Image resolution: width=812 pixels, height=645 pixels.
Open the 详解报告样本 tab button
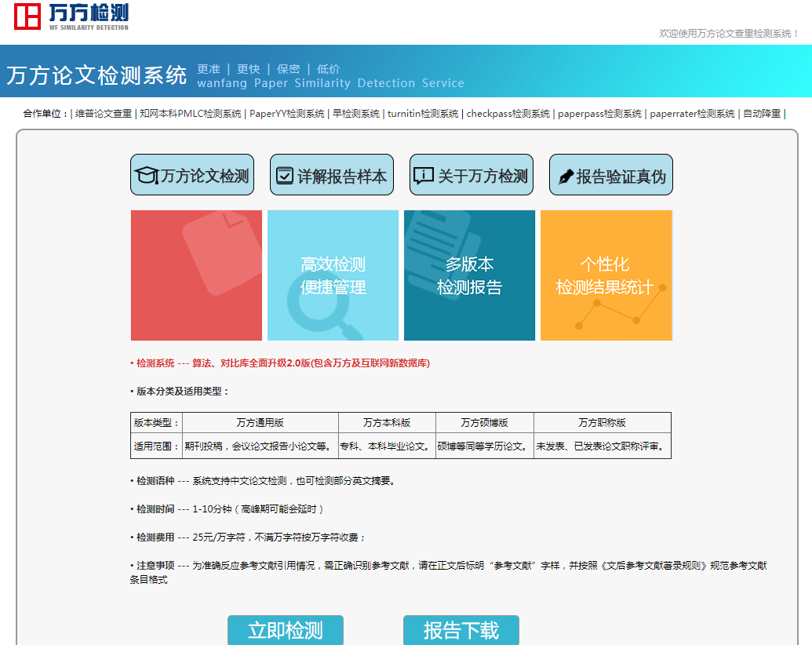click(331, 175)
